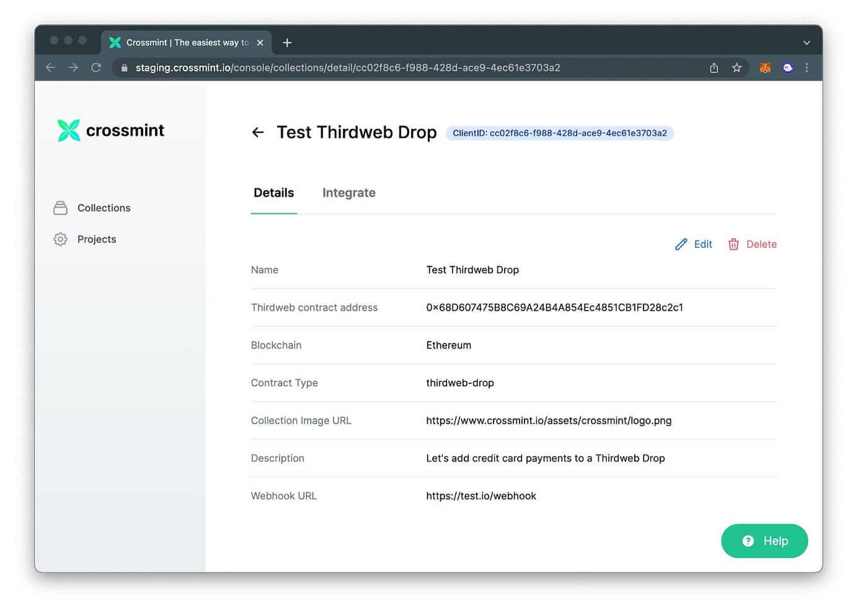Screen dimensions: 868x612
Task: Click the Name field label
Action: click(264, 270)
